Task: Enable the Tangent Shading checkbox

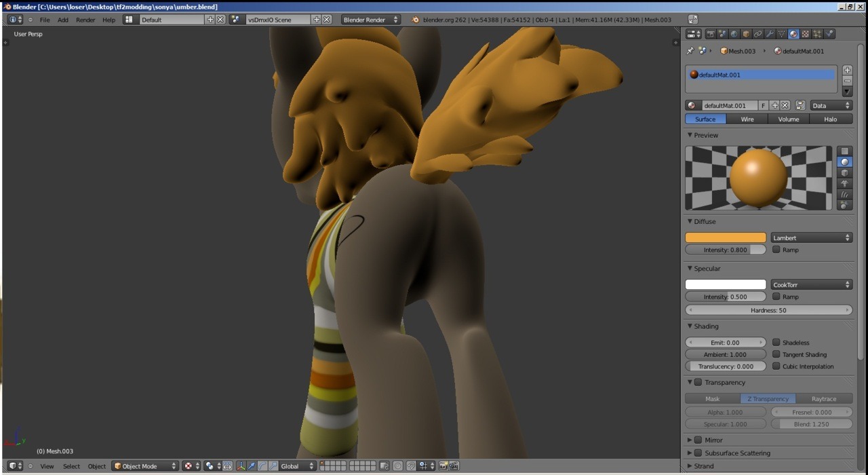Action: click(776, 354)
